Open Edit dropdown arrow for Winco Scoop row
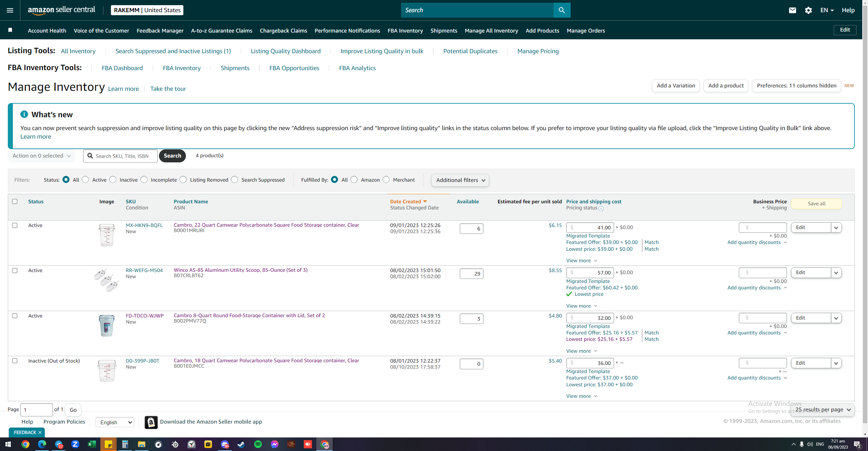Screen dimensions: 868x451 tap(836, 273)
